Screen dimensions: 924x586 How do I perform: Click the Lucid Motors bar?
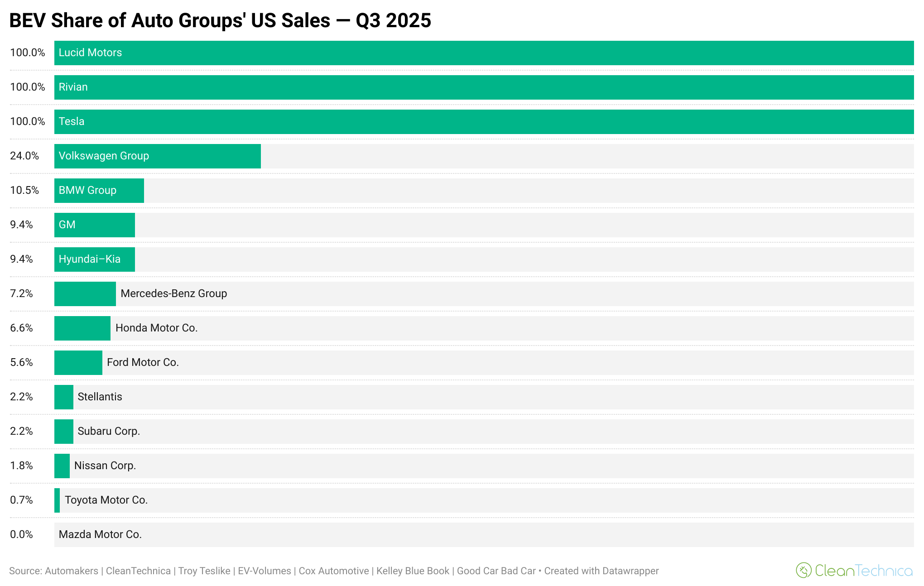click(x=484, y=53)
